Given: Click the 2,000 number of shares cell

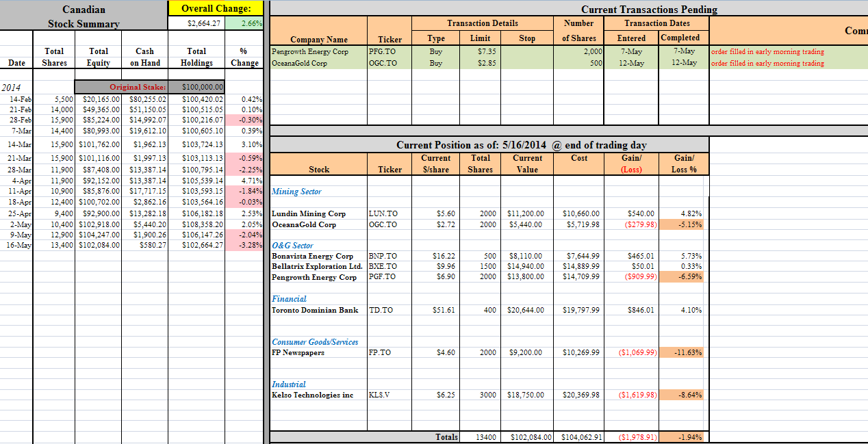Looking at the screenshot, I should pyautogui.click(x=579, y=51).
